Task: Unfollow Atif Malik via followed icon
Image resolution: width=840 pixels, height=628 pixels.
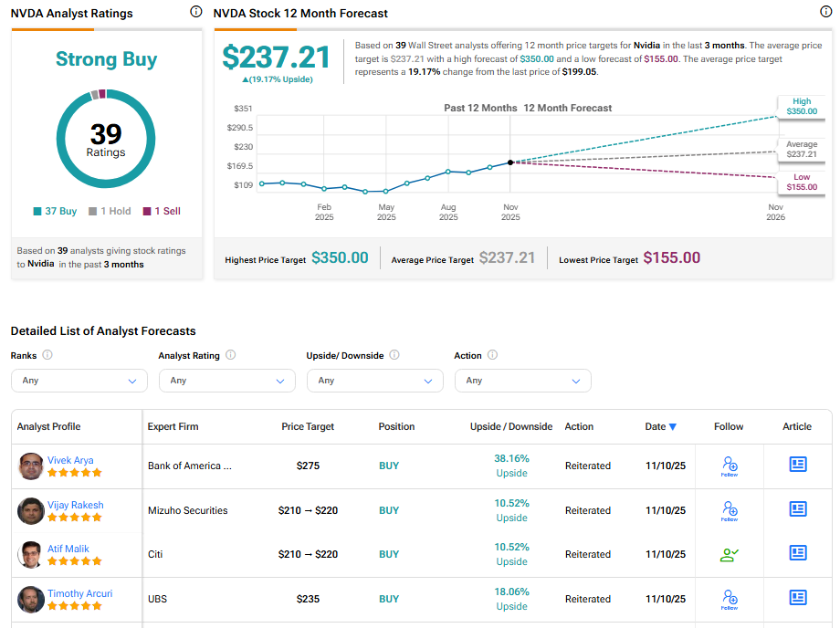Action: [x=729, y=554]
